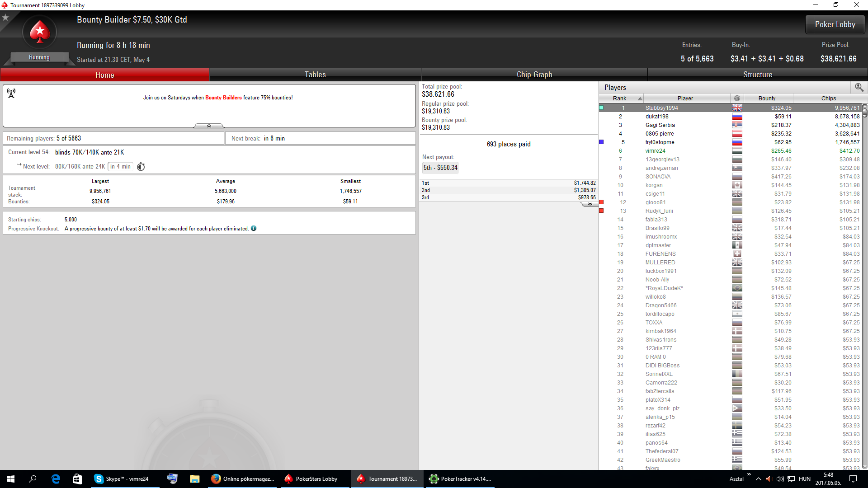
Task: Click the Asztal desktop toolbar label
Action: [x=736, y=479]
